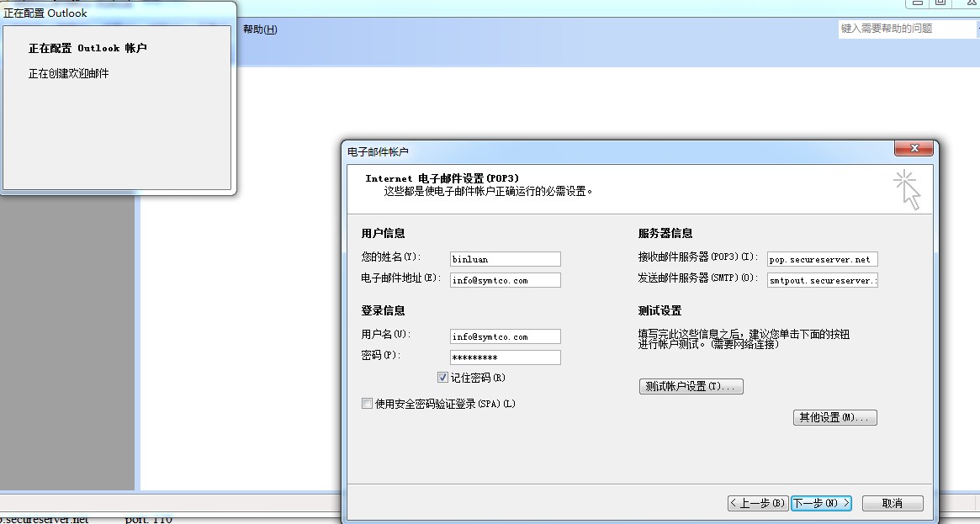Enable 使用安全密码验证登录(SPA) checkbox

[x=367, y=404]
